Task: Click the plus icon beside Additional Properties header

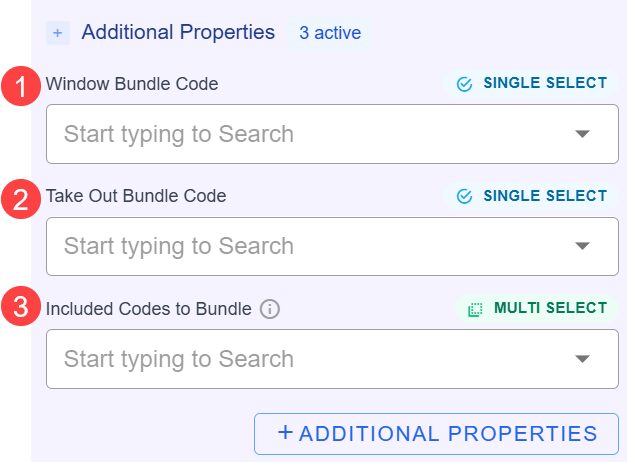Action: (x=58, y=33)
